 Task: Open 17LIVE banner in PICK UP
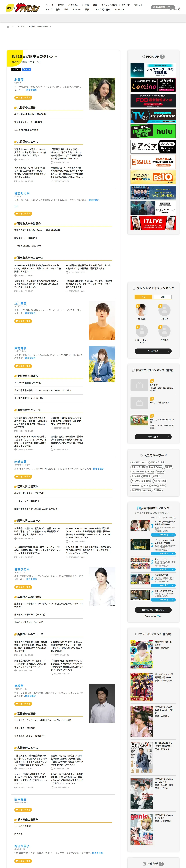coord(153,223)
